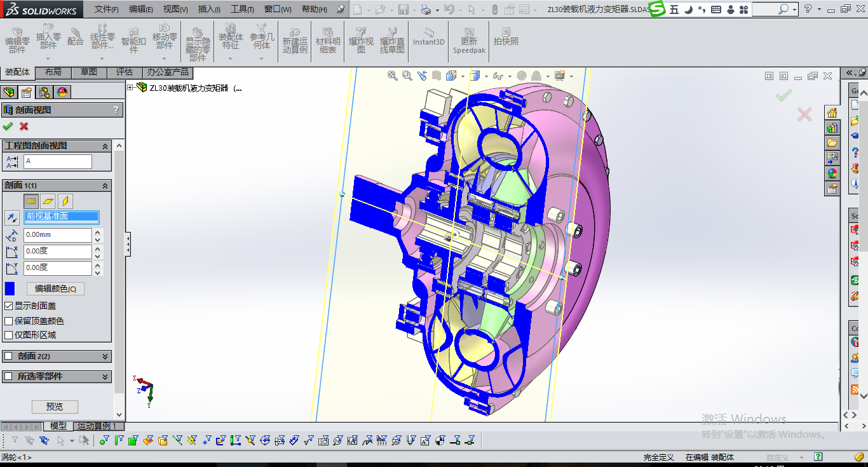Collapse Drawing section view (工程图剖面视图) group

tap(105, 146)
